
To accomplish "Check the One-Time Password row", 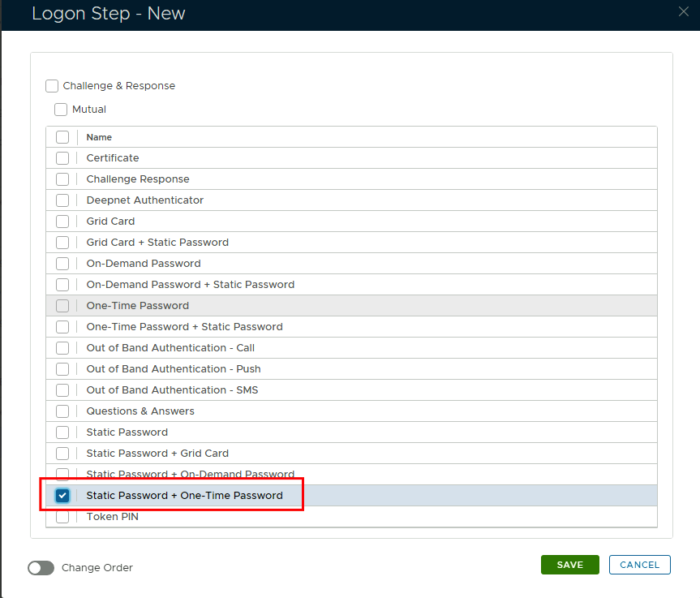I will point(62,306).
